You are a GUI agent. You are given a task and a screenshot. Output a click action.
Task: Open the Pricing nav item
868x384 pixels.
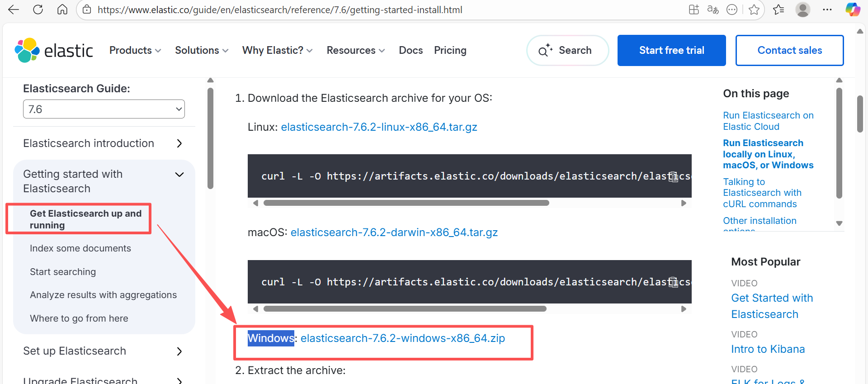click(450, 50)
